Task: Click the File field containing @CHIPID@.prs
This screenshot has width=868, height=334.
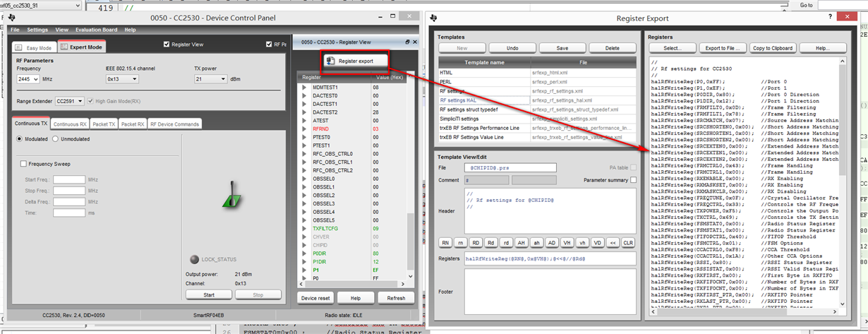Action: [x=511, y=167]
